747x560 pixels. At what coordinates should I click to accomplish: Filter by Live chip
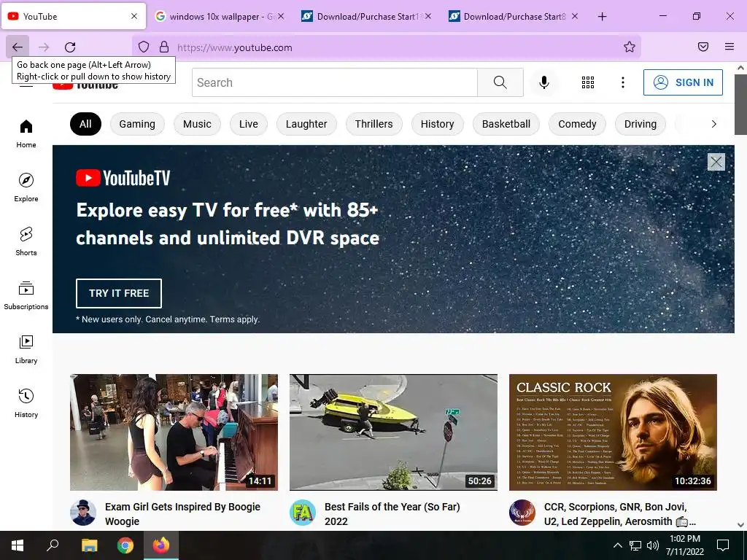pos(249,124)
